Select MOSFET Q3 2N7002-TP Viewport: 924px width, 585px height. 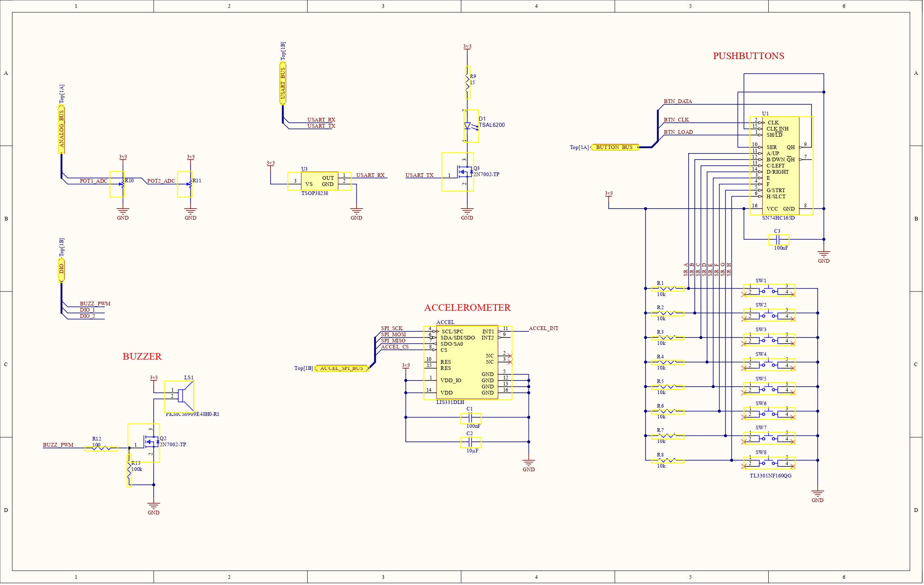pyautogui.click(x=457, y=172)
